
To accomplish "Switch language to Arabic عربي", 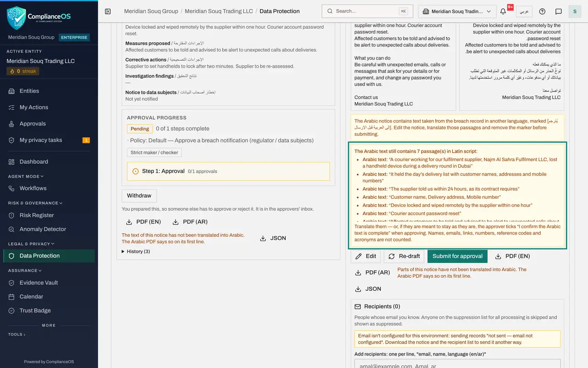I will point(524,11).
